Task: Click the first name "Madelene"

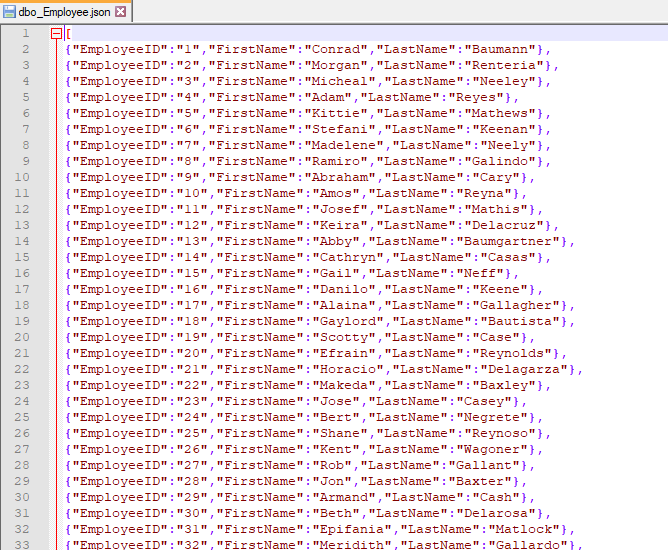Action: pyautogui.click(x=344, y=145)
